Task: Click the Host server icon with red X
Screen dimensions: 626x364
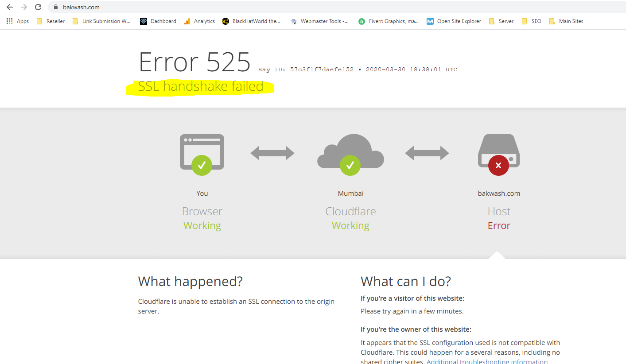Action: click(499, 155)
